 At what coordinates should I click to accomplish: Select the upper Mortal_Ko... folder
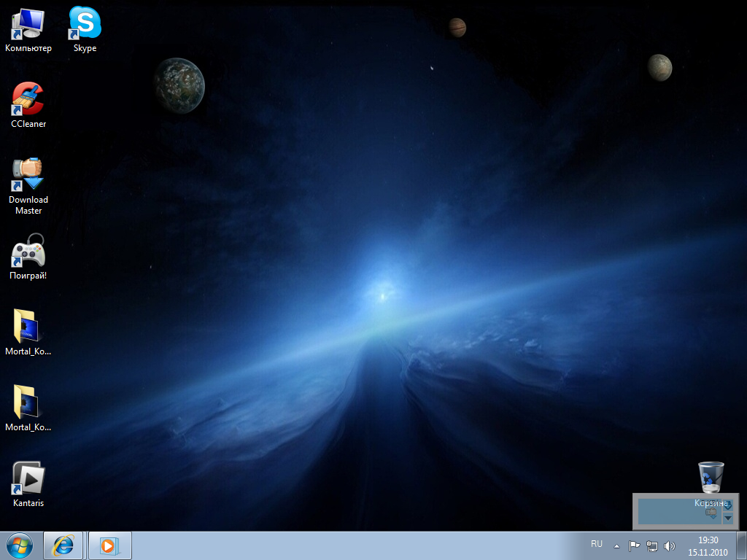click(28, 327)
